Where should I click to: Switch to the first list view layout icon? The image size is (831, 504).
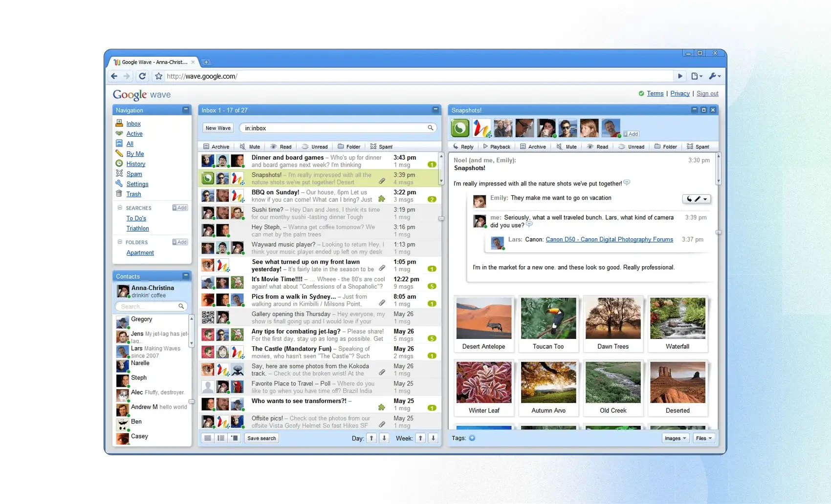tap(208, 438)
